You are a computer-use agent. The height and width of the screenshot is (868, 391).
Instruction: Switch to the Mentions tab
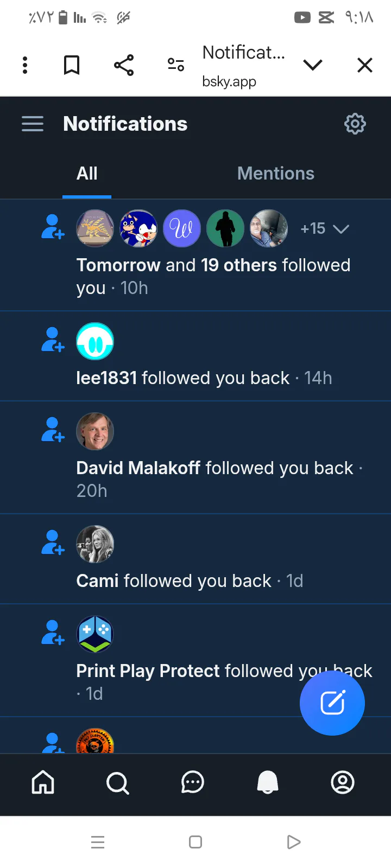(x=276, y=174)
